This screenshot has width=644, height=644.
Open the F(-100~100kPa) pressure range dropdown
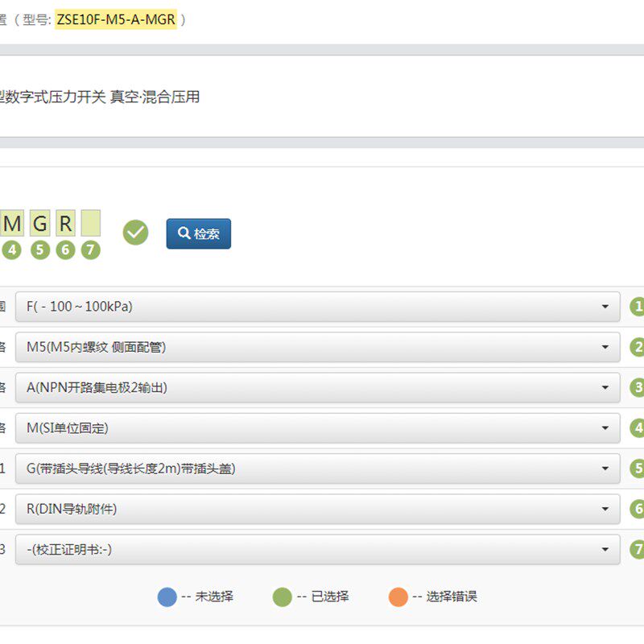click(x=317, y=307)
